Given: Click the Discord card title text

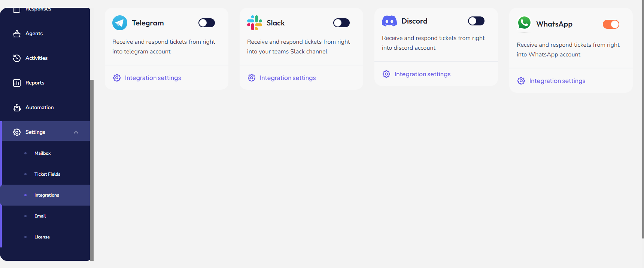Looking at the screenshot, I should click(x=414, y=21).
